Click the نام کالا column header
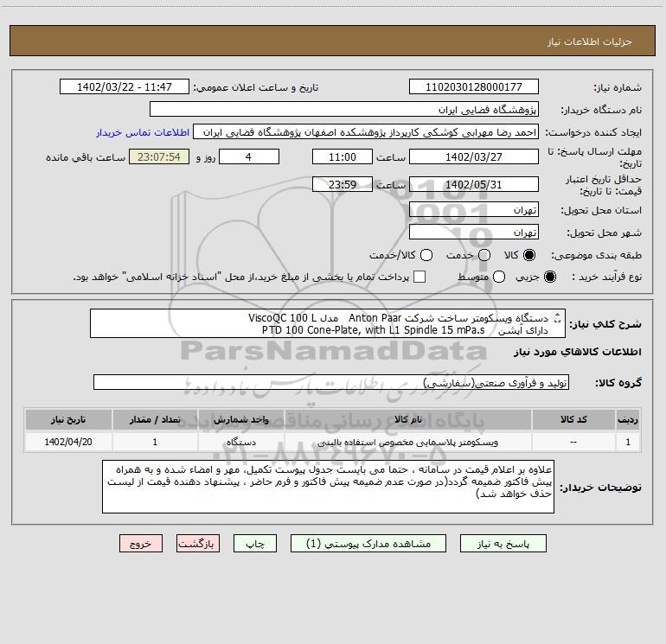 tap(407, 419)
